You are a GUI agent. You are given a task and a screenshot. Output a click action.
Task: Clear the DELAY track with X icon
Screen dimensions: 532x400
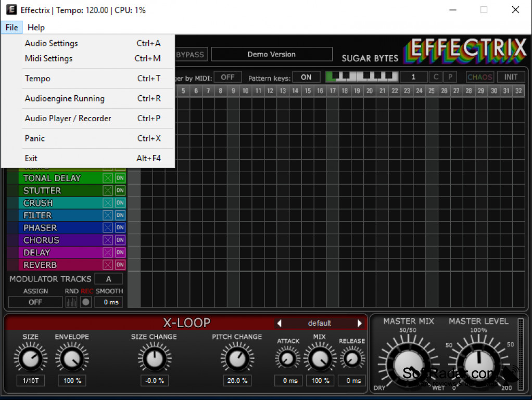point(108,253)
